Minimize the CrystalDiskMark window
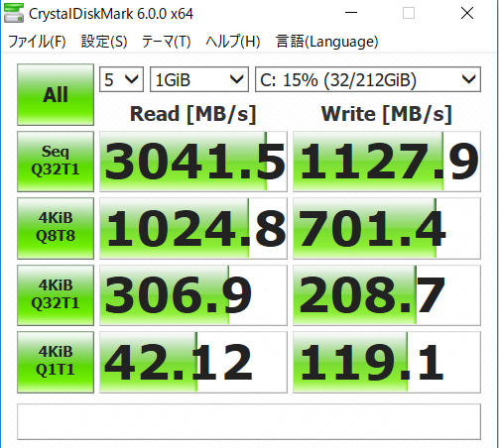Image resolution: width=499 pixels, height=448 pixels. click(x=351, y=13)
